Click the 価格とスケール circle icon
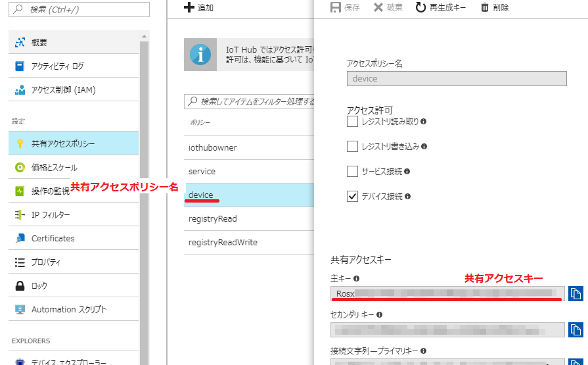Image resolution: width=588 pixels, height=365 pixels. [20, 167]
